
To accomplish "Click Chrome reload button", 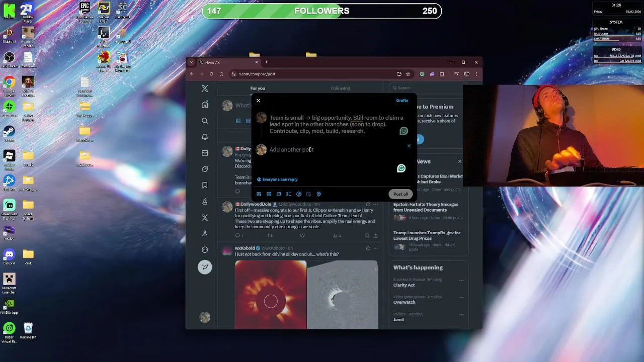I will point(211,74).
